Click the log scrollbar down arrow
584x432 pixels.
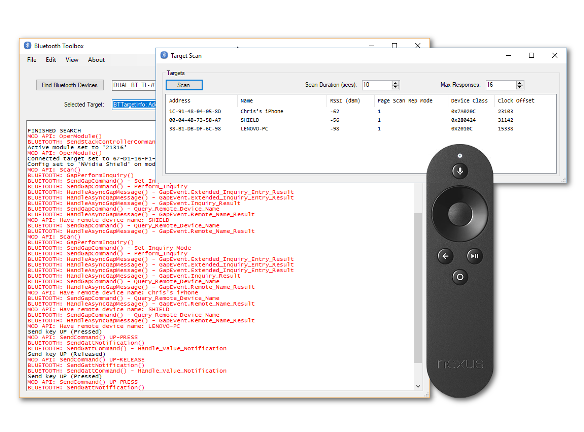418,386
